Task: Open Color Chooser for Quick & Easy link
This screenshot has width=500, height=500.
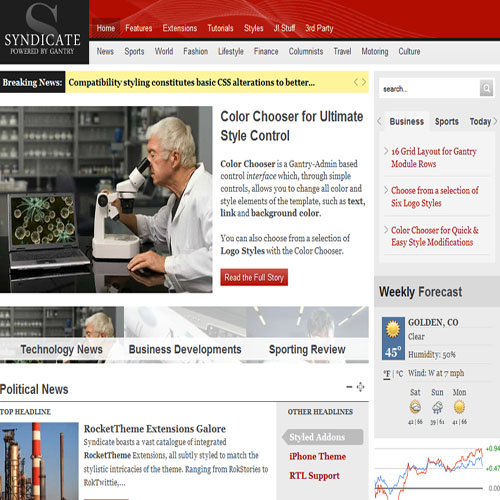Action: [x=435, y=236]
